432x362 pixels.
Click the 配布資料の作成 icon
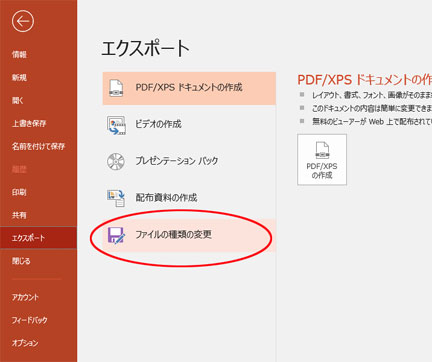116,198
